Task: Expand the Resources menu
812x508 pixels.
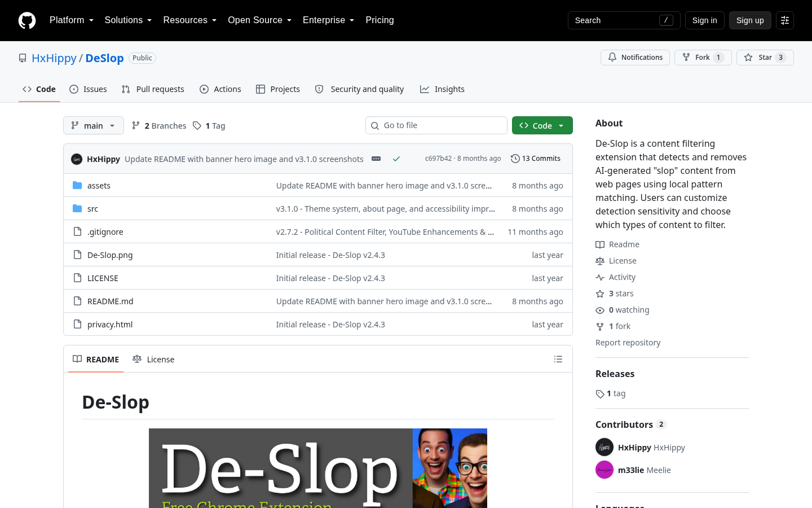Action: click(190, 20)
